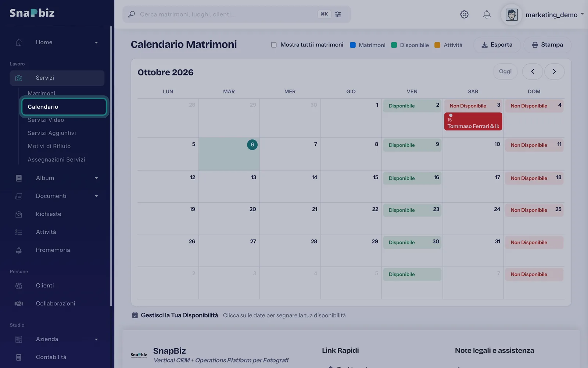Image resolution: width=588 pixels, height=368 pixels.
Task: Click the Clienti people icon
Action: [19, 286]
